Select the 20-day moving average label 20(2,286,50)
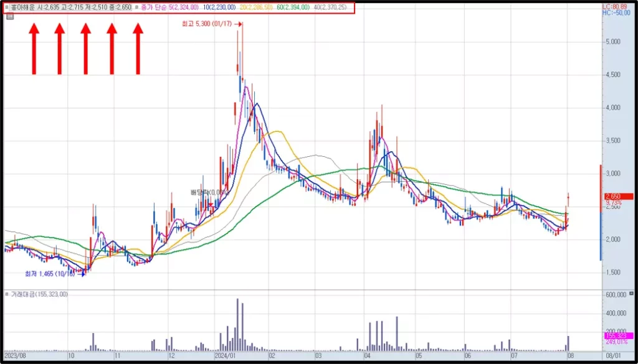The height and width of the screenshot is (364, 638). click(x=255, y=7)
